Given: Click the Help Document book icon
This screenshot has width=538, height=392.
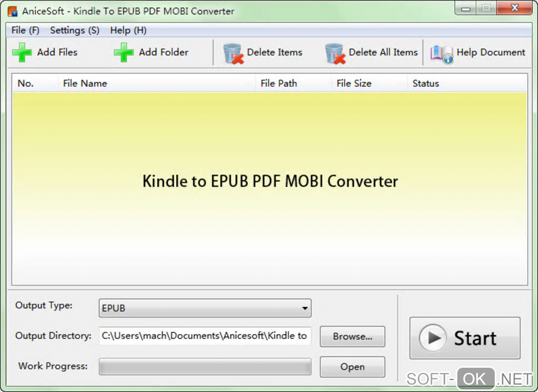Looking at the screenshot, I should (442, 54).
